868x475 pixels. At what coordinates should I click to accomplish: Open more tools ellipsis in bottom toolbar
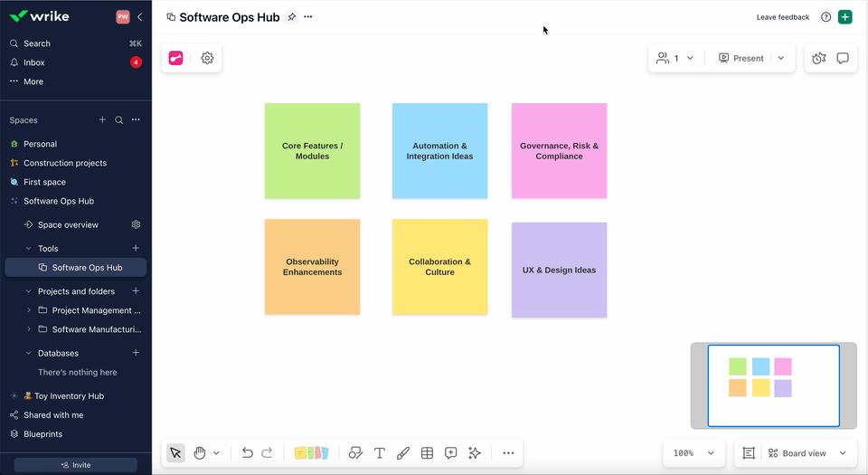point(508,453)
